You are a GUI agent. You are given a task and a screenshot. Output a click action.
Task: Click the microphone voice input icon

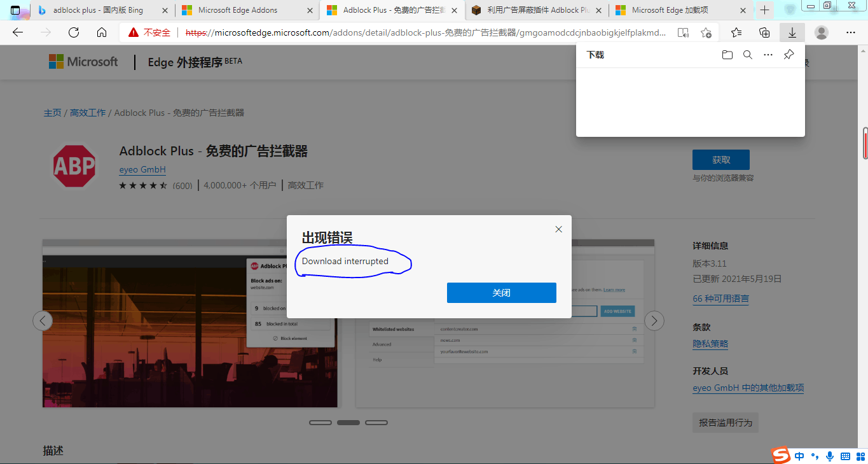click(830, 456)
